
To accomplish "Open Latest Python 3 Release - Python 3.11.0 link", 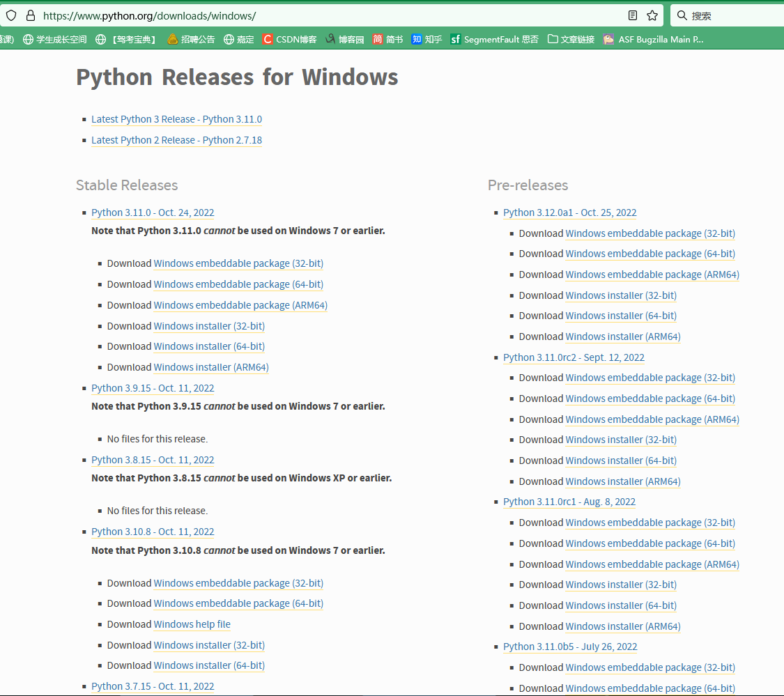I will (176, 119).
